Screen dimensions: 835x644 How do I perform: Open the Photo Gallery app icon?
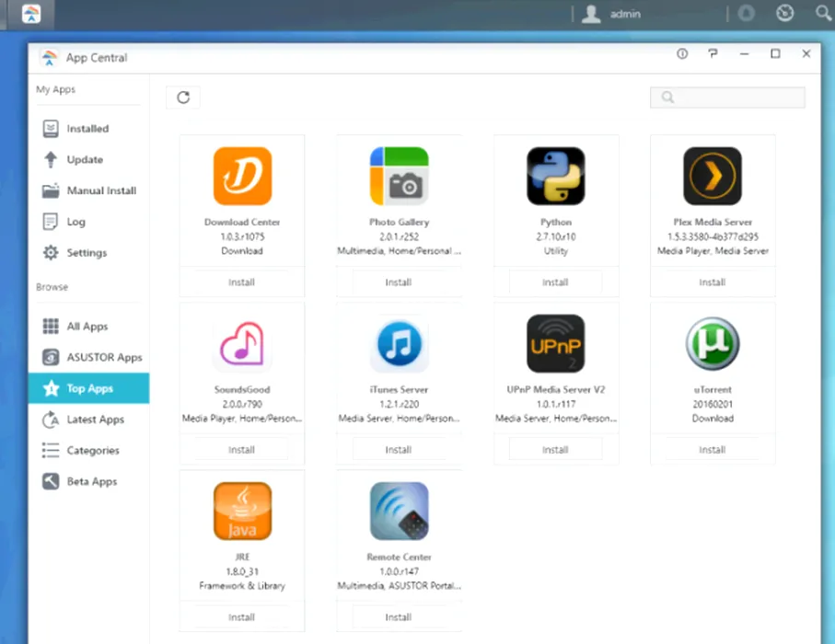tap(399, 176)
